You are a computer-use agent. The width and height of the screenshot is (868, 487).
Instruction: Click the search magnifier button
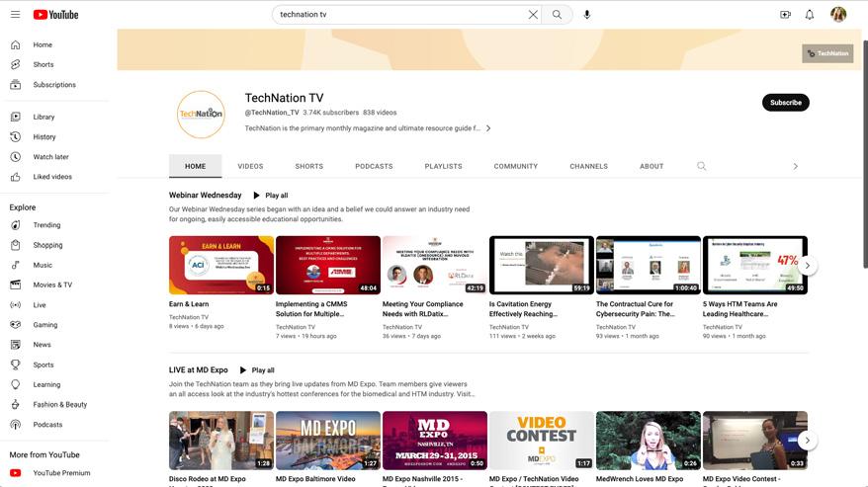(557, 15)
